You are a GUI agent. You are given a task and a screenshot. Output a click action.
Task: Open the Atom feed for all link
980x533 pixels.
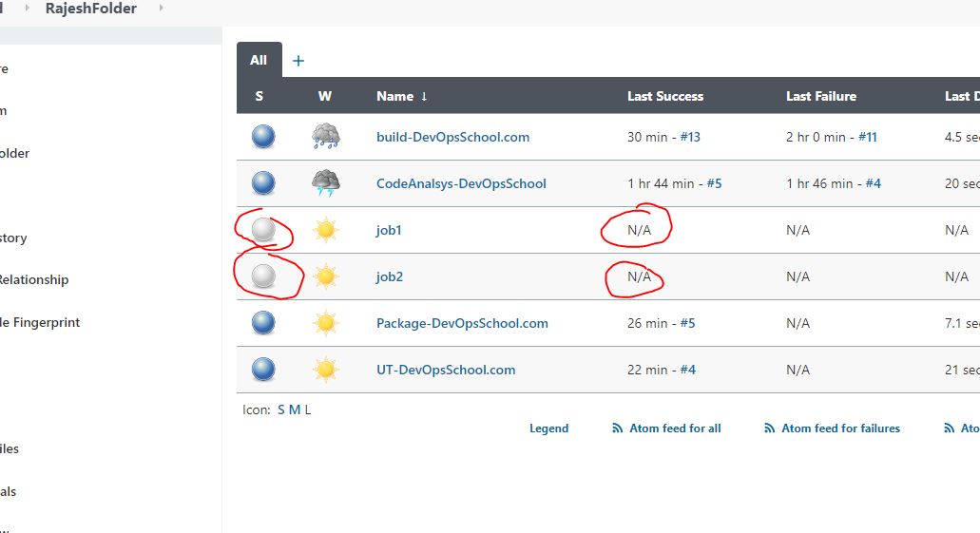(675, 428)
